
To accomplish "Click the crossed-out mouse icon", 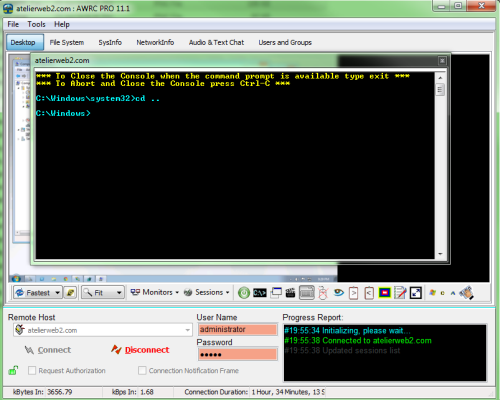I will 323,293.
